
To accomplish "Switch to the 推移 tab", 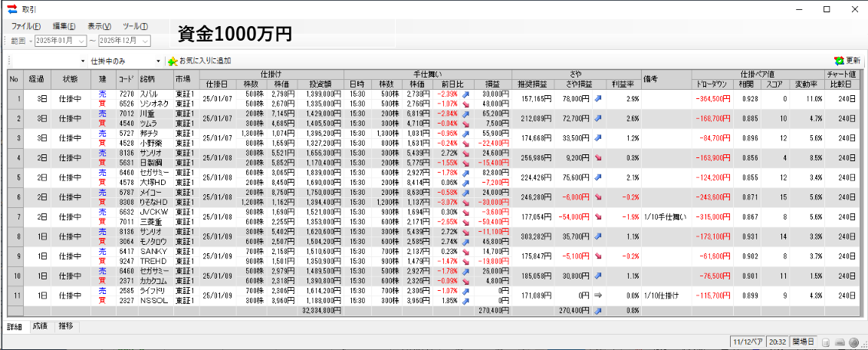I will tap(67, 326).
